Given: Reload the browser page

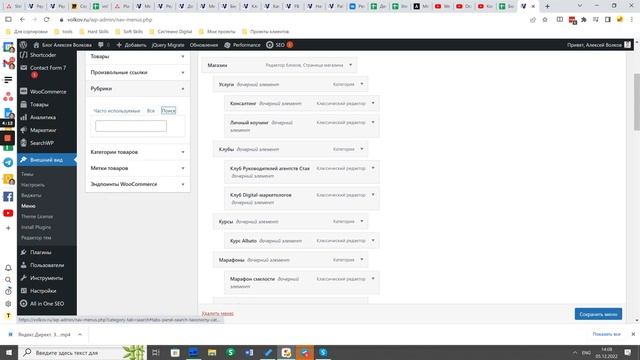Looking at the screenshot, I should [x=47, y=20].
